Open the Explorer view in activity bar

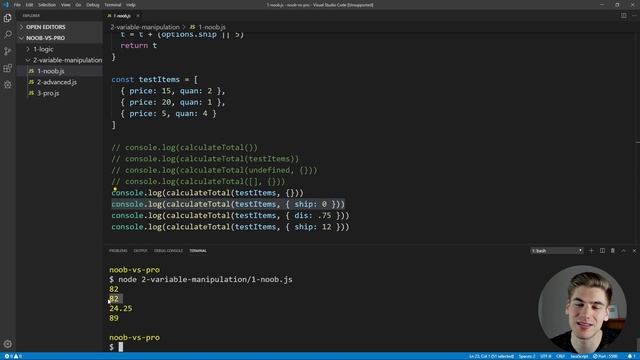point(7,18)
